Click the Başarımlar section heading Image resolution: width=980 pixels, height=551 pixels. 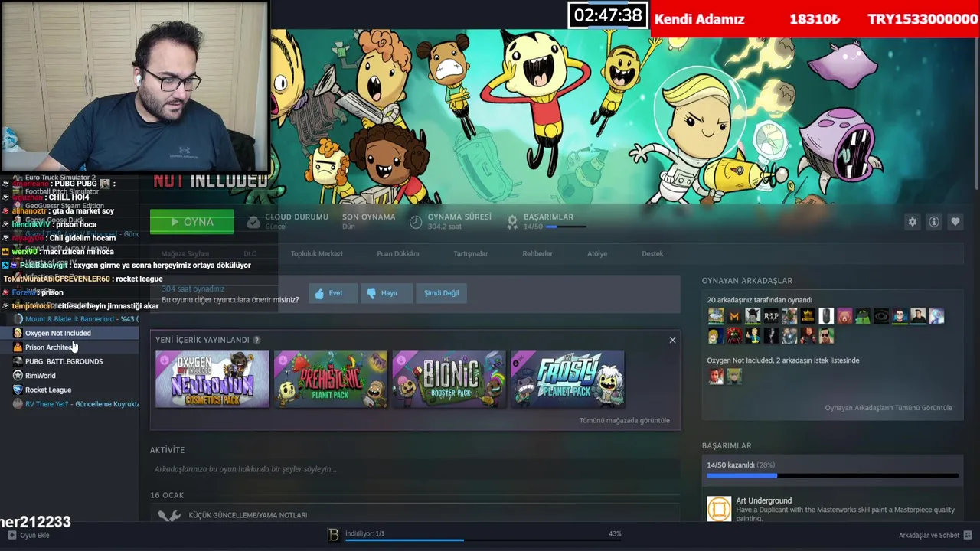click(726, 445)
